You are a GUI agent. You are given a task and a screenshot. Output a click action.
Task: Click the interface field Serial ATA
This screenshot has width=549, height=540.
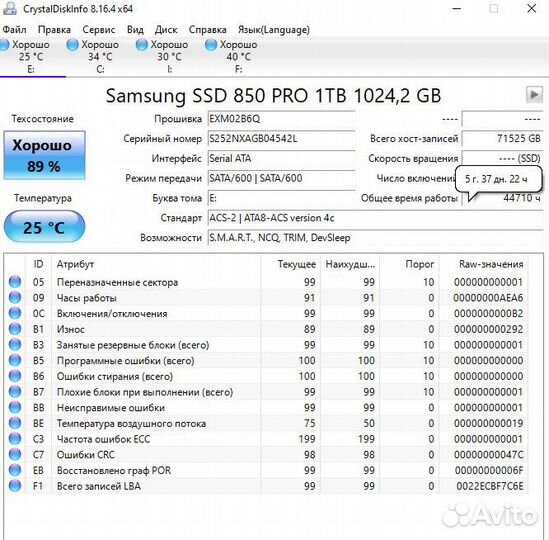click(282, 159)
